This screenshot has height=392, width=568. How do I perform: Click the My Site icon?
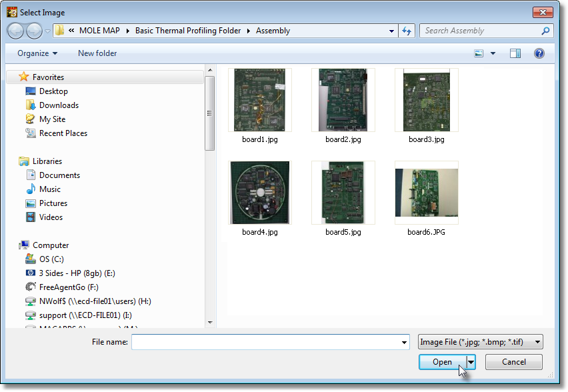(x=31, y=119)
